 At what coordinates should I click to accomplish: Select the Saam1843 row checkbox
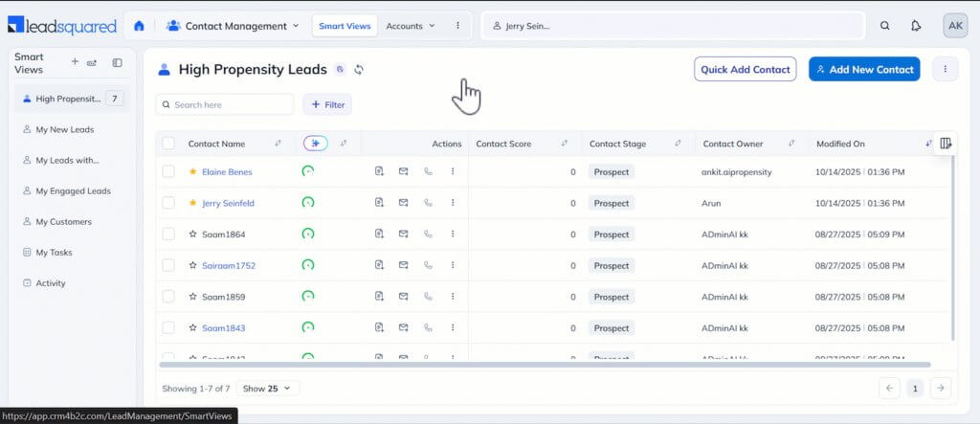tap(168, 327)
